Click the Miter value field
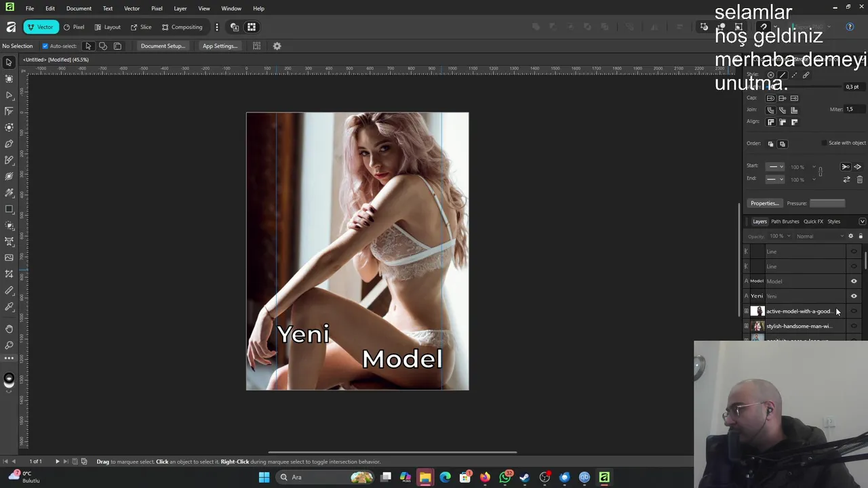 [854, 109]
